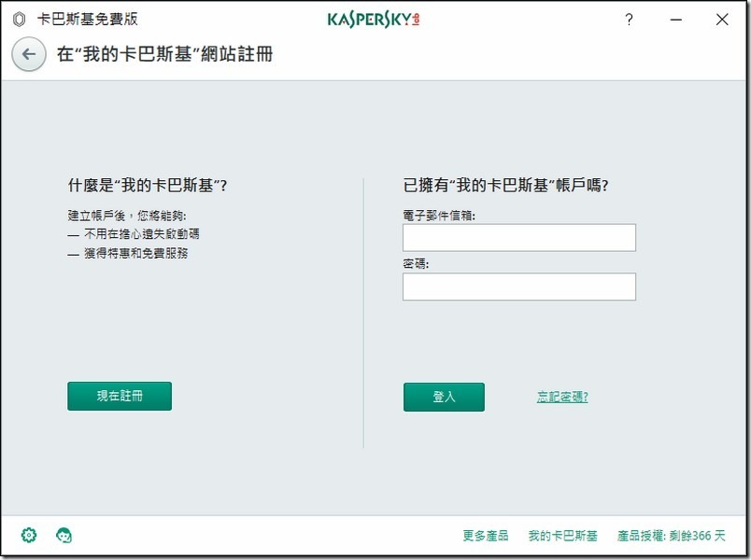
Task: Click the Kaspersky shield icon in title bar
Action: click(x=20, y=20)
